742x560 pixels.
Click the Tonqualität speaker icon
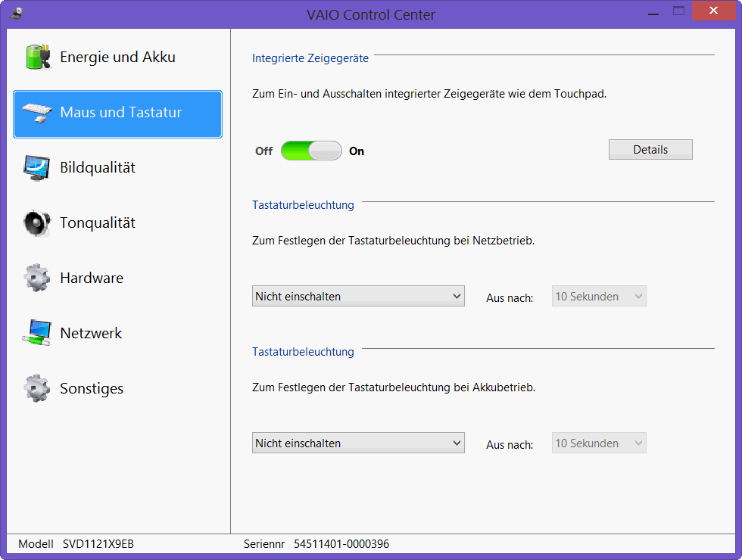coord(37,222)
